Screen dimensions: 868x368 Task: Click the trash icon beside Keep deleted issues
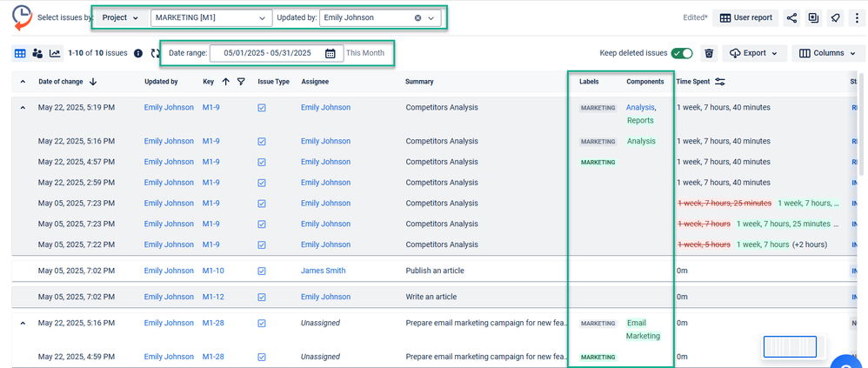click(x=709, y=53)
